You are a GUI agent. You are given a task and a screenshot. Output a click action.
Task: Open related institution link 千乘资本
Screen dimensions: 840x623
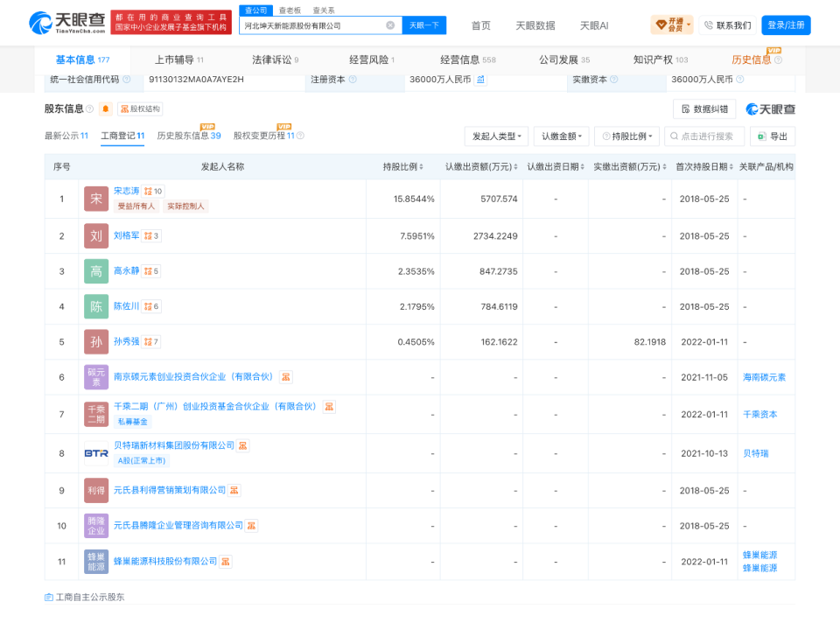[x=759, y=414]
